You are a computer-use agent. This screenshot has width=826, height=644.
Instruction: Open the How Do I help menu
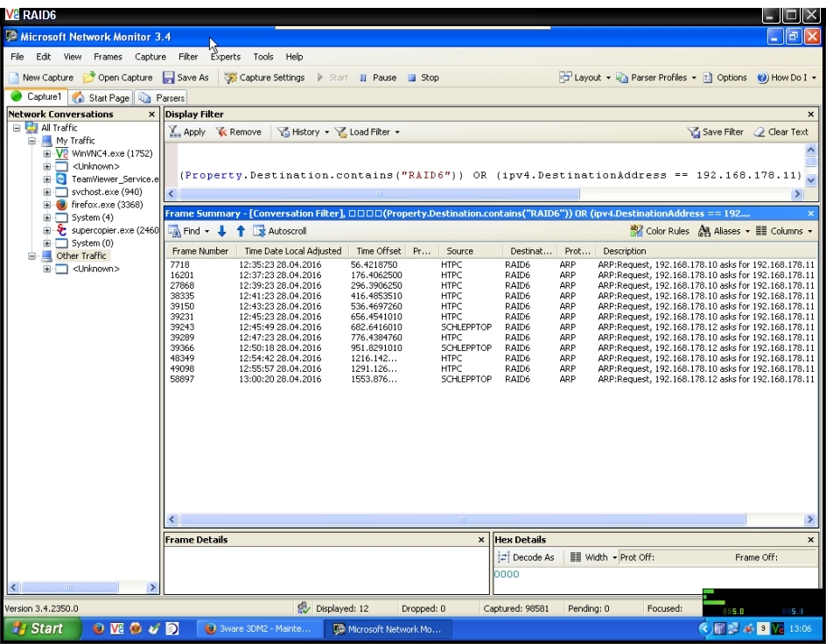coord(787,77)
